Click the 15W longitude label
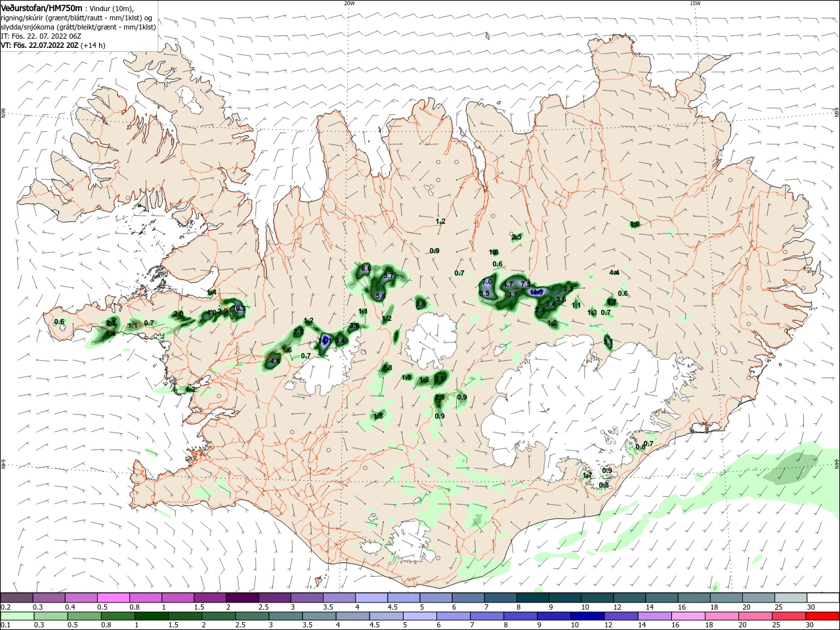This screenshot has height=630, width=840. tap(695, 3)
